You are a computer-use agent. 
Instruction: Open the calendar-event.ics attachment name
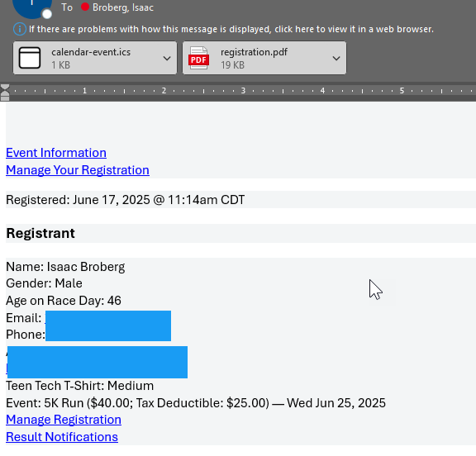(91, 52)
